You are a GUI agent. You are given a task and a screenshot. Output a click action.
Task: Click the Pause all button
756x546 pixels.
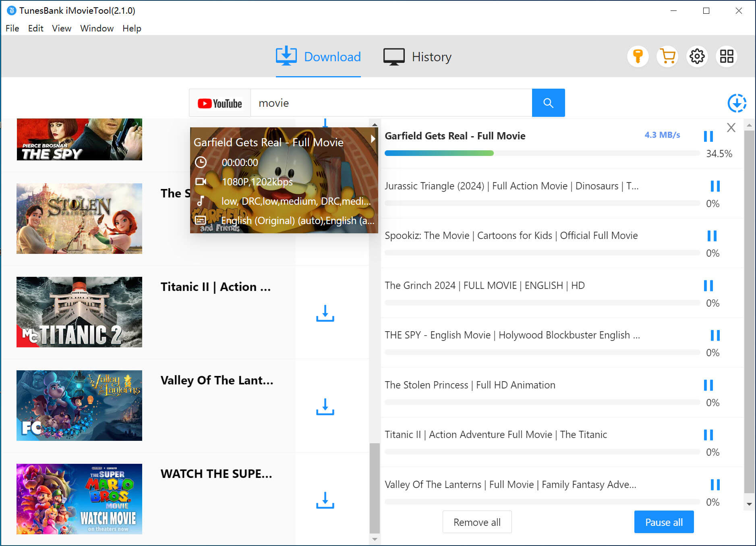[x=664, y=522]
